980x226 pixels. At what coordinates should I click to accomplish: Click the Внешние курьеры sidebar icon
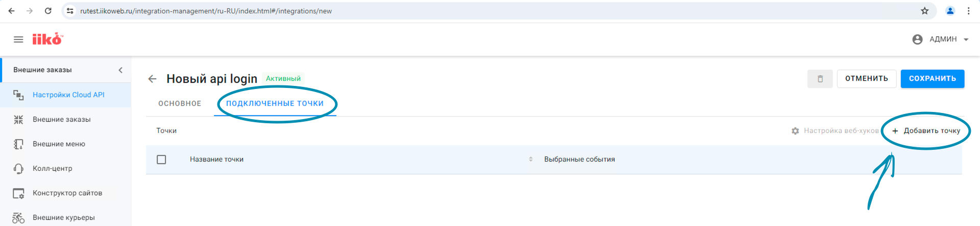[x=18, y=218]
